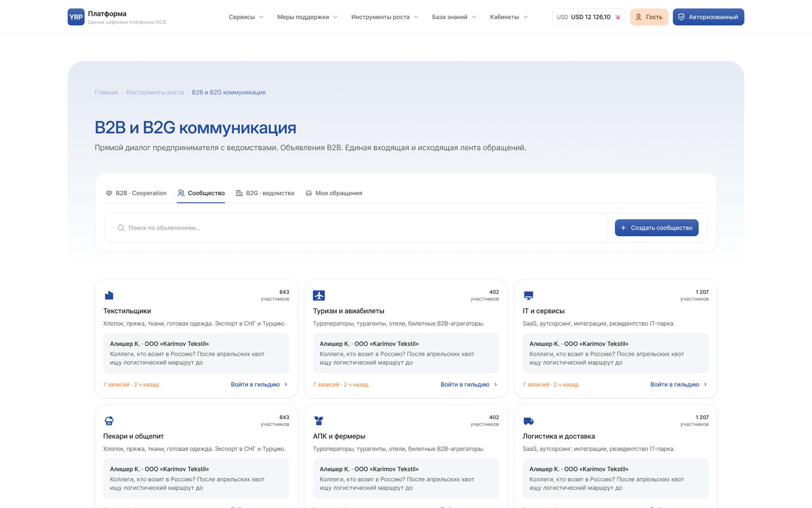Click the Пекари и общепит cupcake icon
This screenshot has height=508, width=812.
pos(109,421)
